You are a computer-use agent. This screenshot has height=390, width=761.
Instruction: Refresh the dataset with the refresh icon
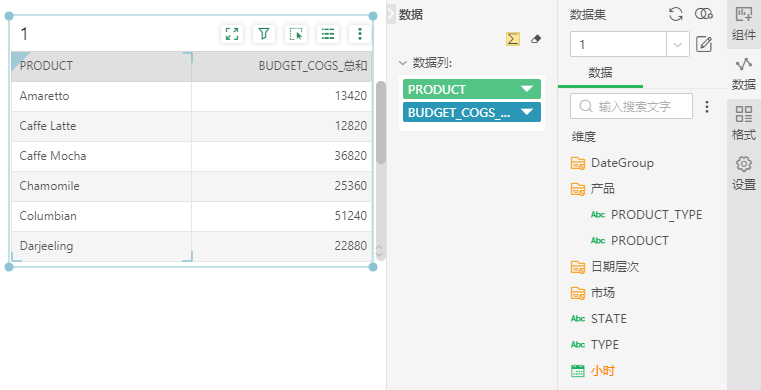point(676,14)
